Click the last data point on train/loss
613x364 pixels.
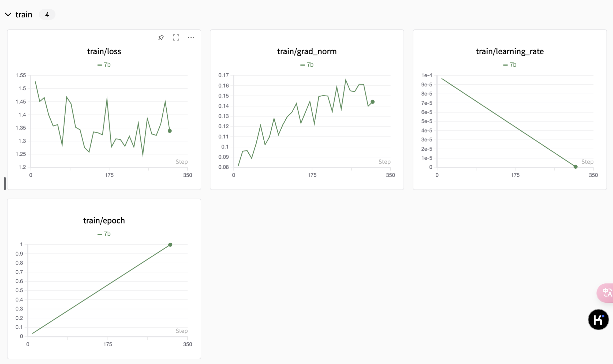[x=170, y=131]
